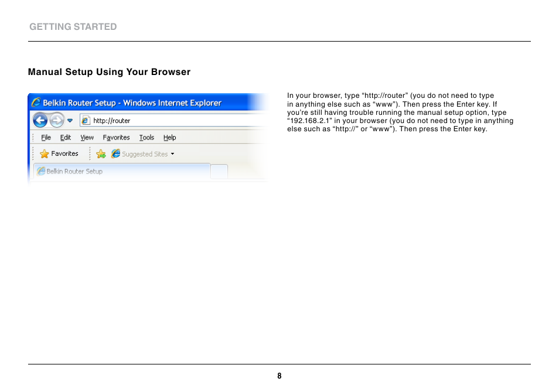Click the Manual Setup Using Your Browser heading

109,72
